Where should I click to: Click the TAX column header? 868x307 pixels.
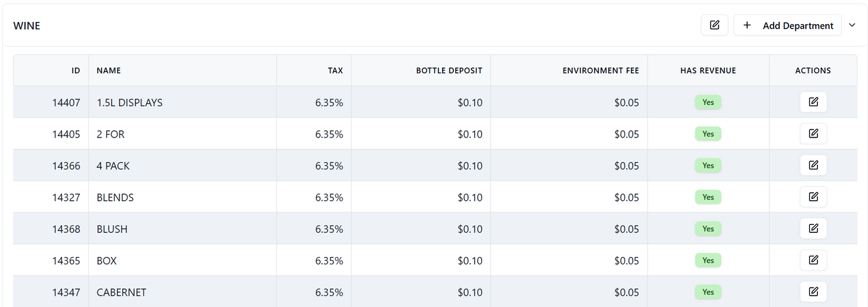[x=335, y=70]
